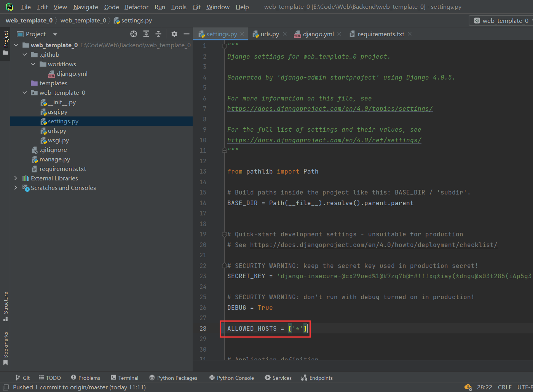
Task: Click the locate-in-tree target icon in Project panel
Action: click(x=134, y=34)
